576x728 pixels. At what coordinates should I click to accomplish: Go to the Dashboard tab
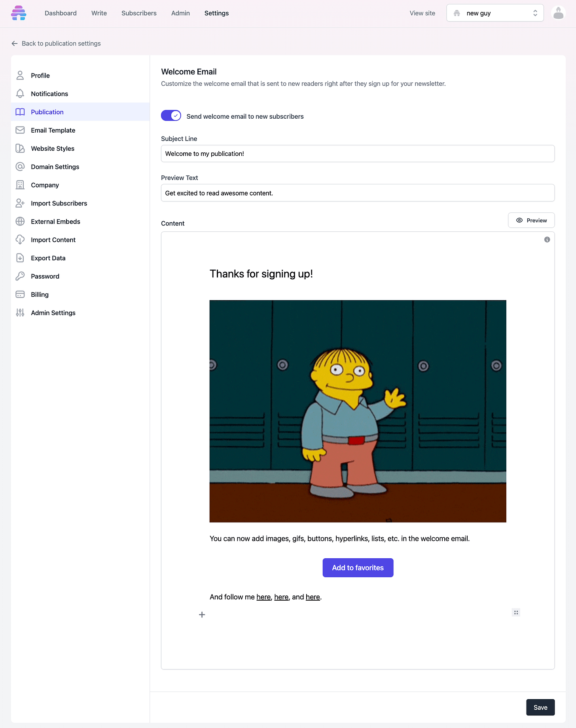pyautogui.click(x=61, y=13)
